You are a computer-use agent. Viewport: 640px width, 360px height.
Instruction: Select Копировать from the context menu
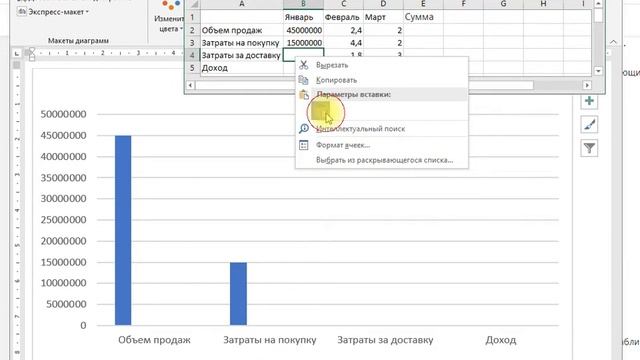click(x=336, y=80)
